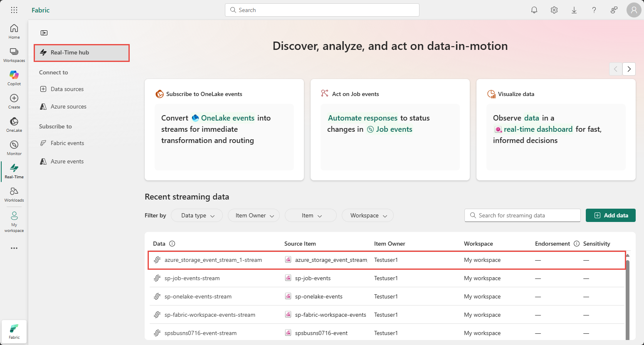Click the download arrow icon
Screen dimensions: 644x345
coord(574,10)
